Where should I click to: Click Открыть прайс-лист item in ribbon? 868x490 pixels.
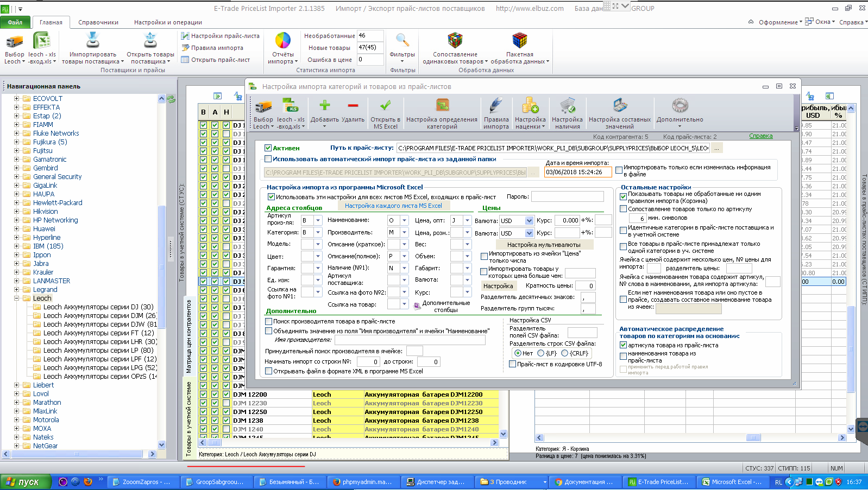tap(215, 60)
